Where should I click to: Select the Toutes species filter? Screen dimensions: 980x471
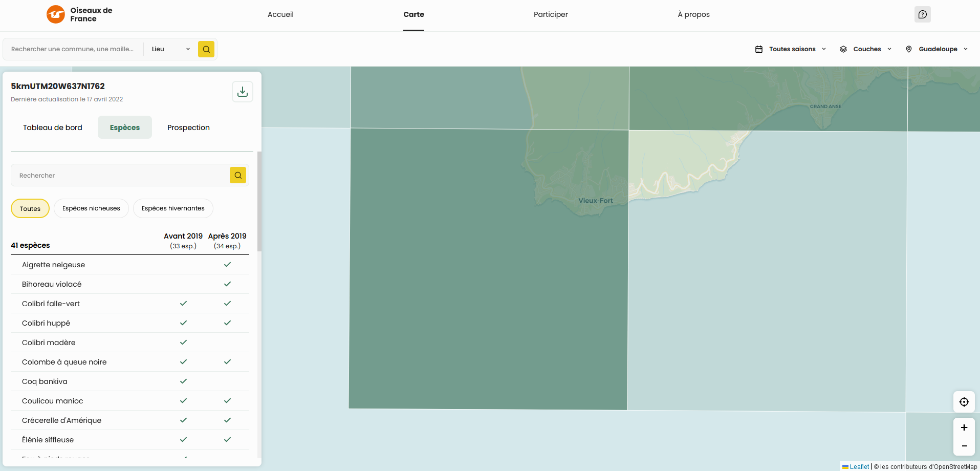(x=30, y=208)
